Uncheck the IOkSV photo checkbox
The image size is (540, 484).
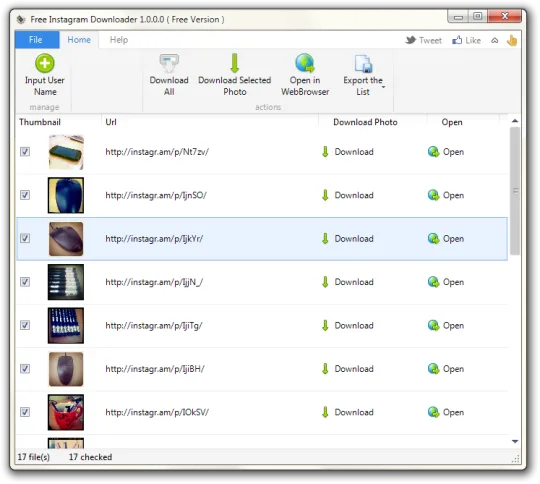pyautogui.click(x=25, y=412)
